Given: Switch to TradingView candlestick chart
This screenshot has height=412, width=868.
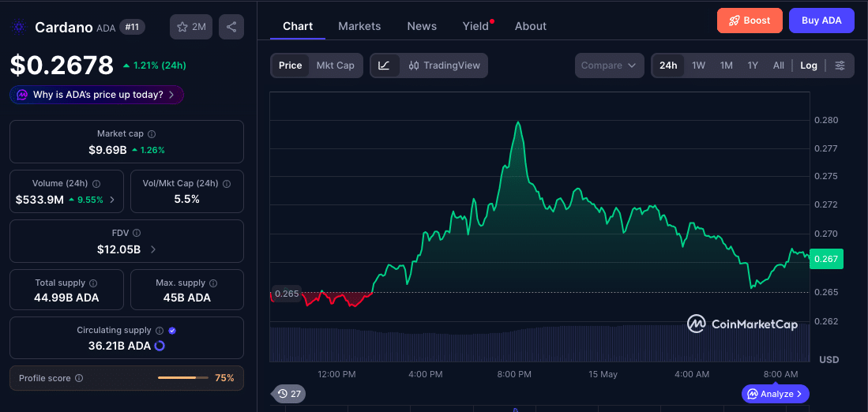Looking at the screenshot, I should 444,66.
